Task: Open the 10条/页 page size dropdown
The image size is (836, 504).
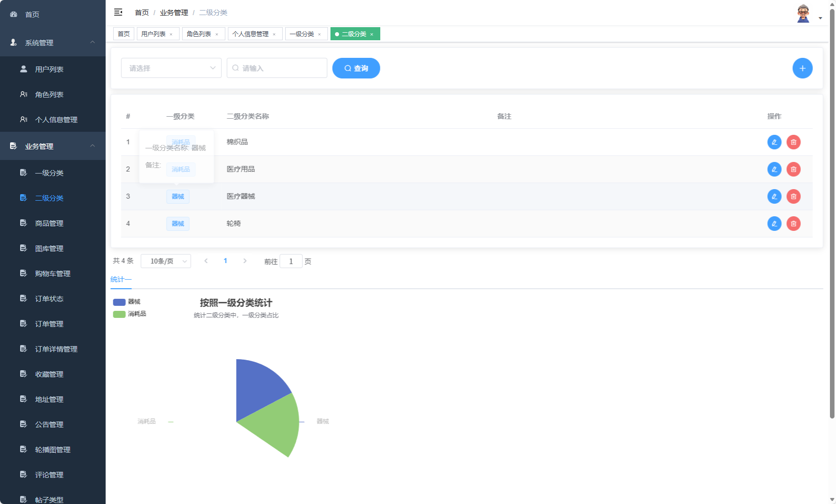Action: click(165, 261)
